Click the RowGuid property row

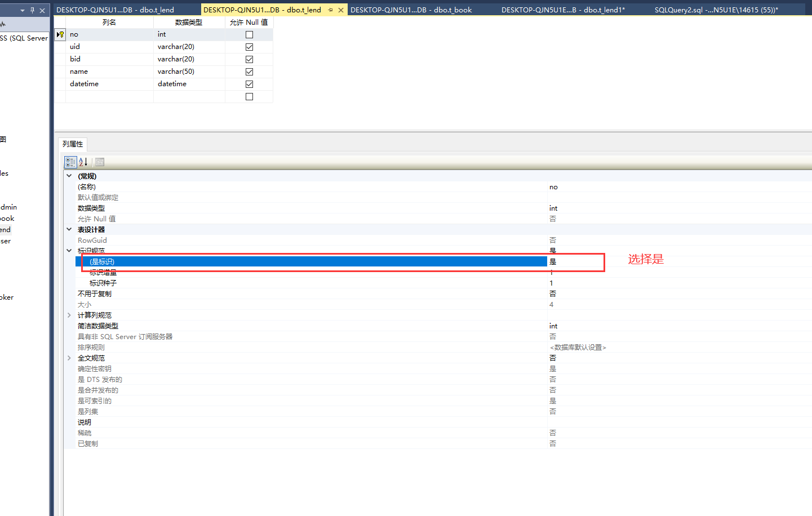point(443,241)
